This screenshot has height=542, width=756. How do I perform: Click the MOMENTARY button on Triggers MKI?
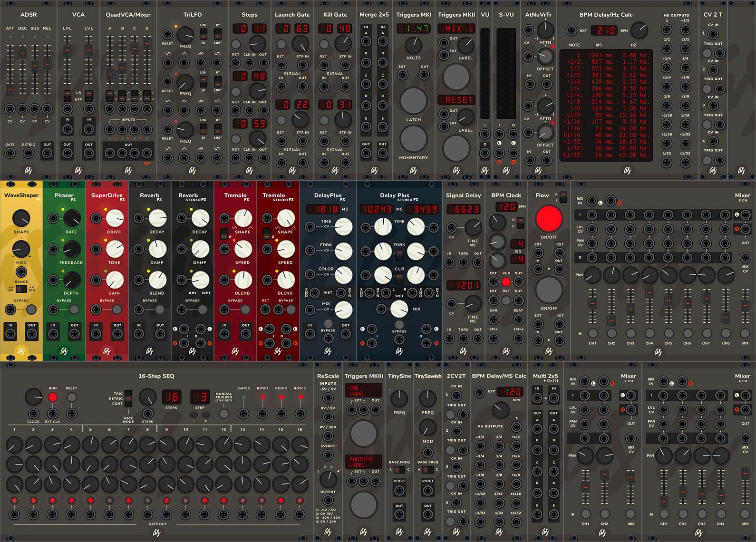tap(414, 138)
